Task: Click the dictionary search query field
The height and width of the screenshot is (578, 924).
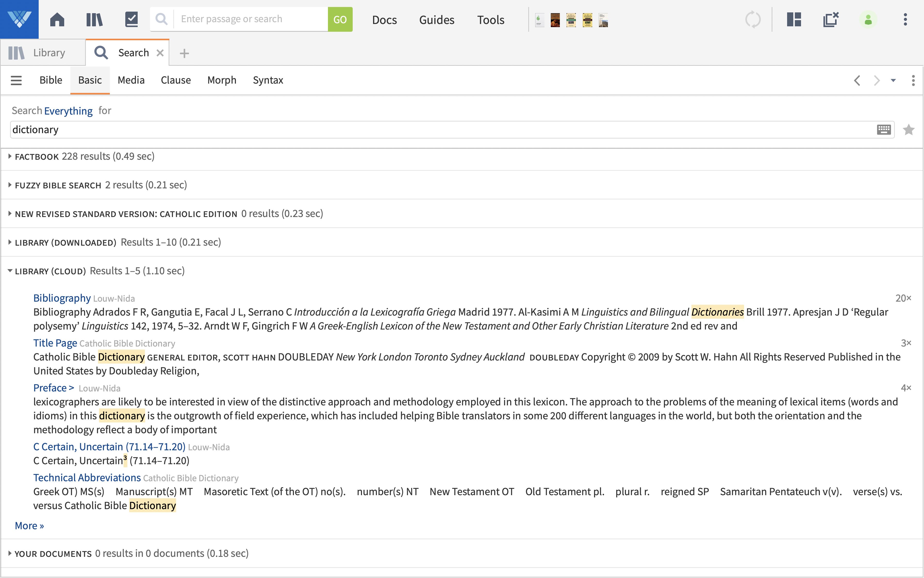Action: click(x=443, y=130)
